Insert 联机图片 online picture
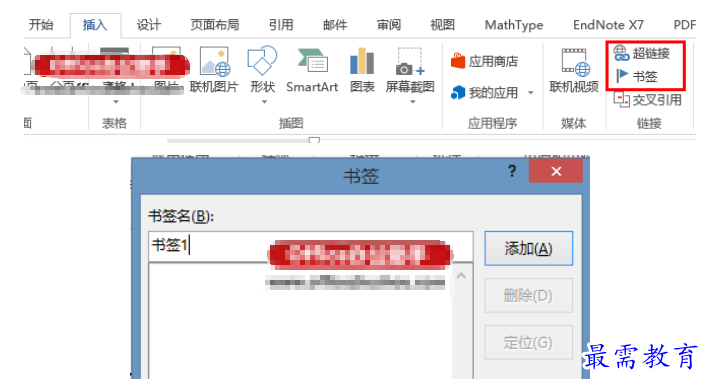The width and height of the screenshot is (706, 388). coord(214,70)
